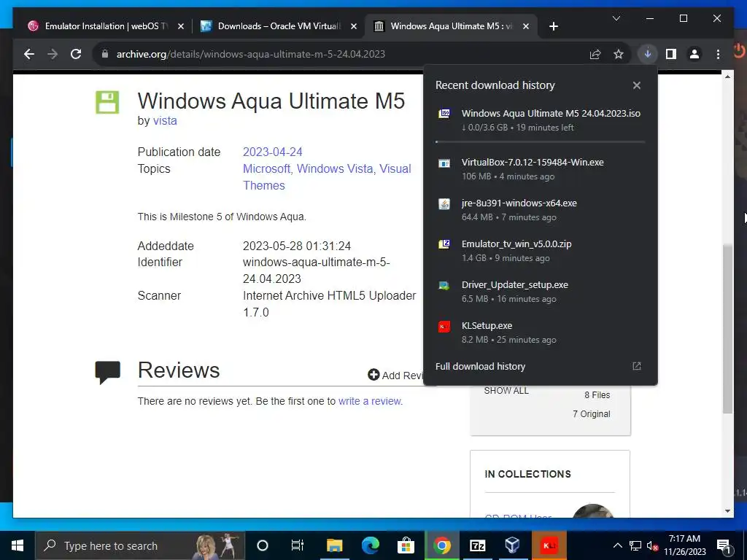
Task: Toggle the Chrome side panel
Action: click(671, 54)
